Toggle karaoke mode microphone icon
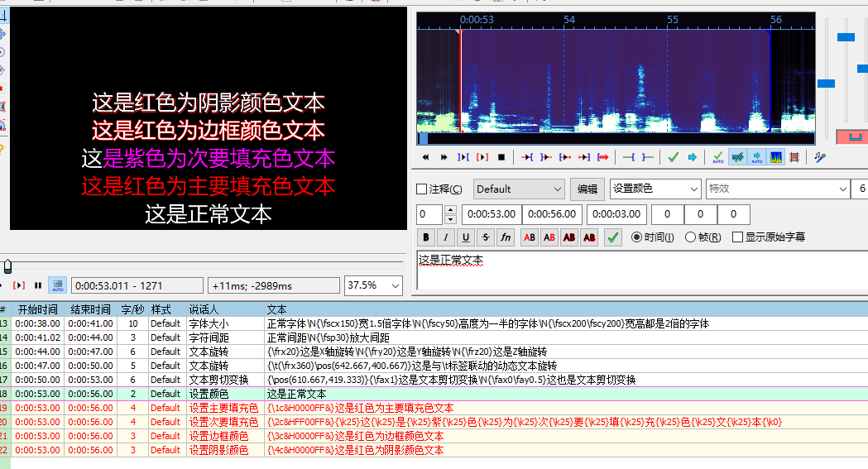The width and height of the screenshot is (868, 469). click(820, 158)
